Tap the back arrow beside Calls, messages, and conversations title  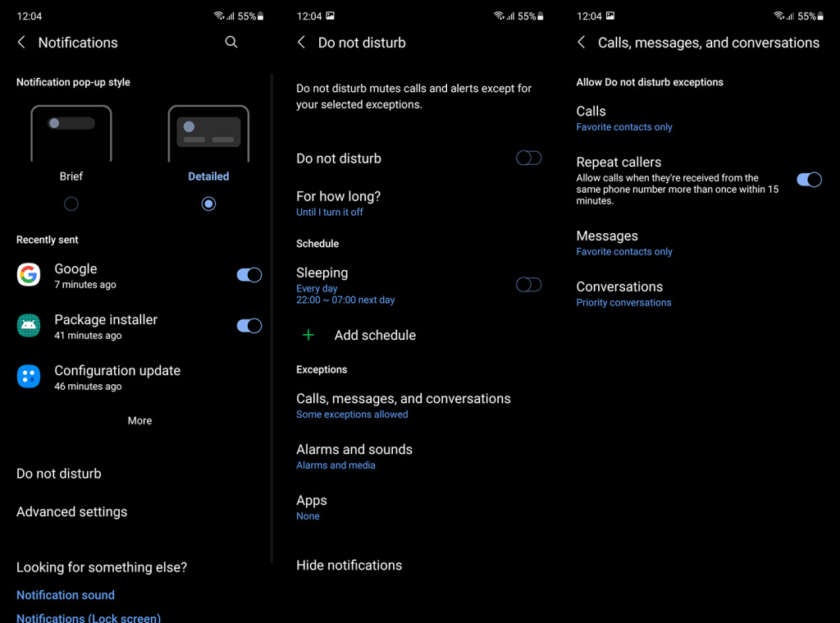pos(582,43)
